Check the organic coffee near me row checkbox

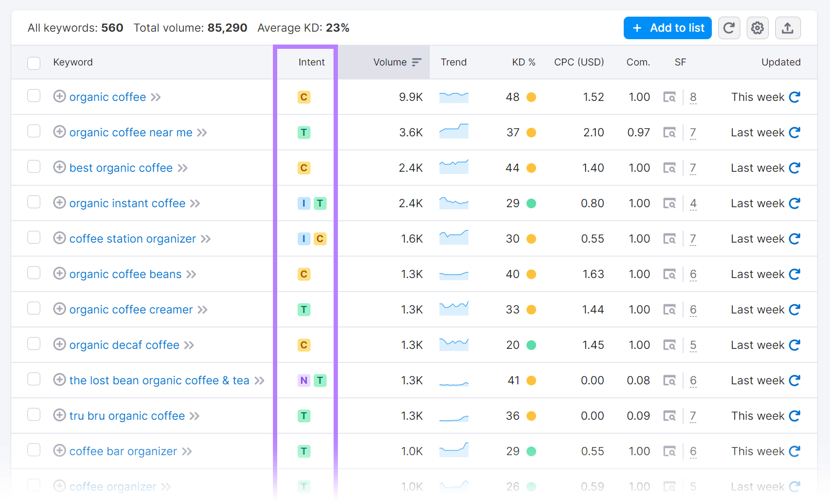34,131
